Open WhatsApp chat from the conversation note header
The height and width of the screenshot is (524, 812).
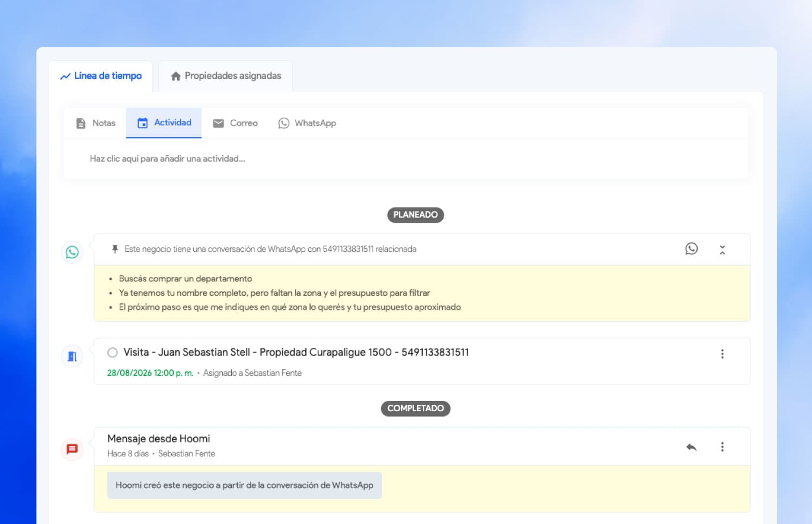point(691,249)
